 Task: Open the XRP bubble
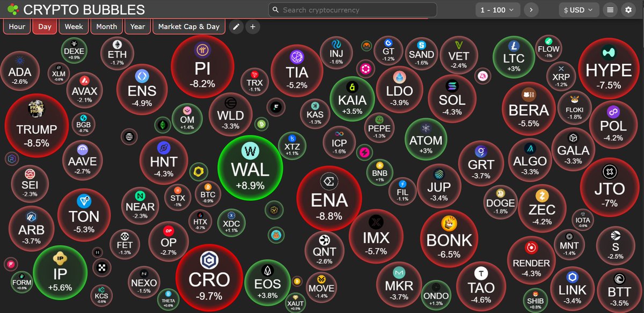[560, 76]
